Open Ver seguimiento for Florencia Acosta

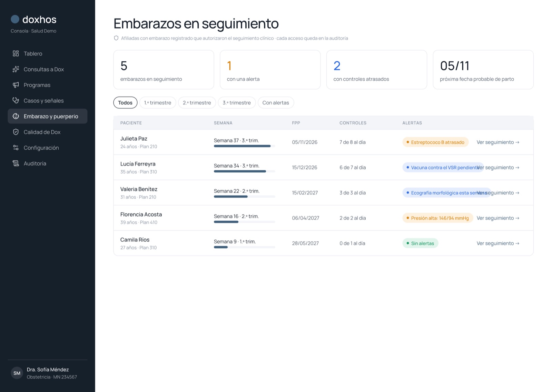point(498,218)
